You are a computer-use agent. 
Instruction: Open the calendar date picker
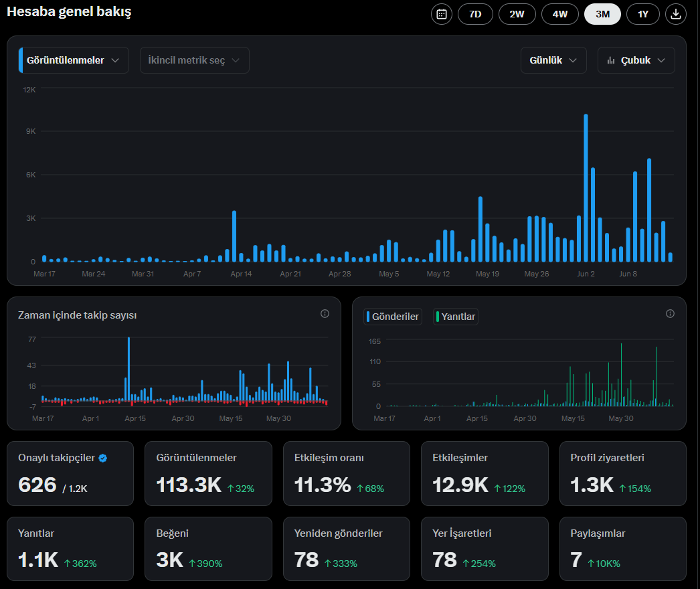pyautogui.click(x=442, y=14)
